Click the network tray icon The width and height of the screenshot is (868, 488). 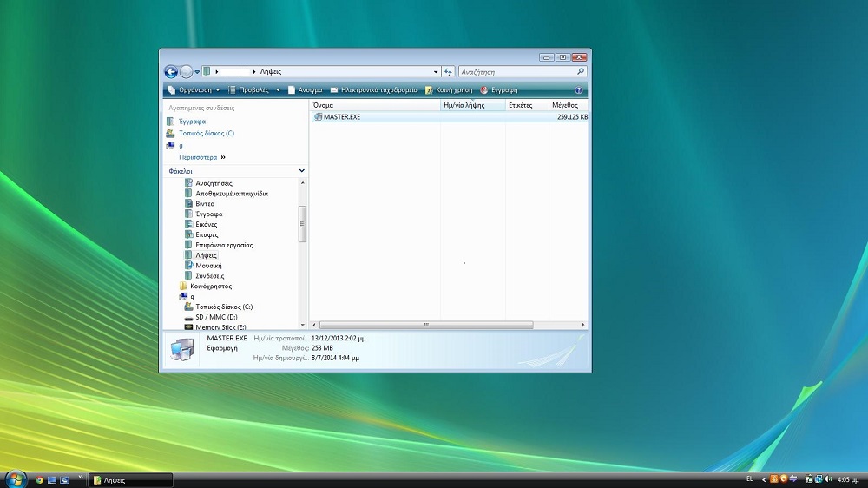[x=819, y=479]
